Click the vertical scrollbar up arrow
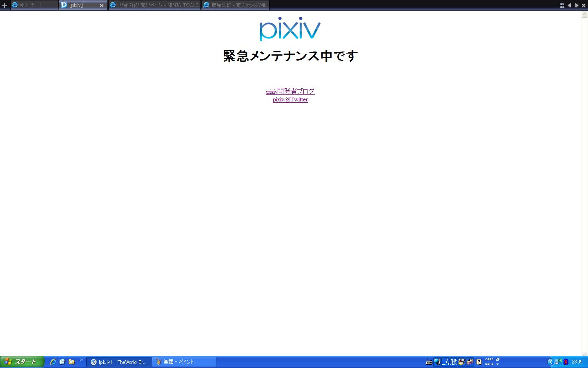The height and width of the screenshot is (368, 588). click(x=584, y=14)
